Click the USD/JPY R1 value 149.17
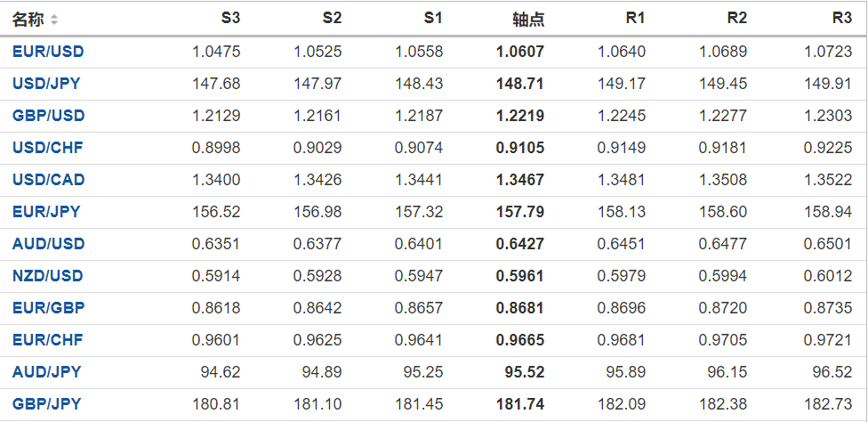868x422 pixels. 623,84
